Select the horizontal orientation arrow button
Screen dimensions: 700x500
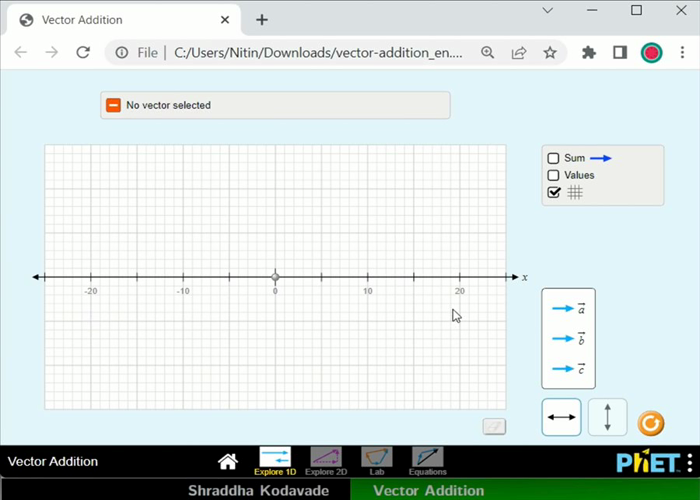562,417
